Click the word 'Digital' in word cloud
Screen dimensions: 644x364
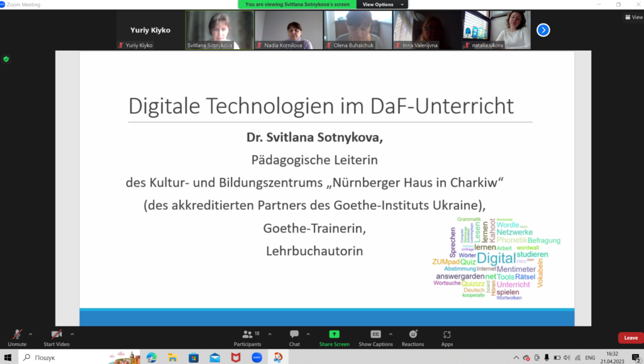pyautogui.click(x=496, y=258)
